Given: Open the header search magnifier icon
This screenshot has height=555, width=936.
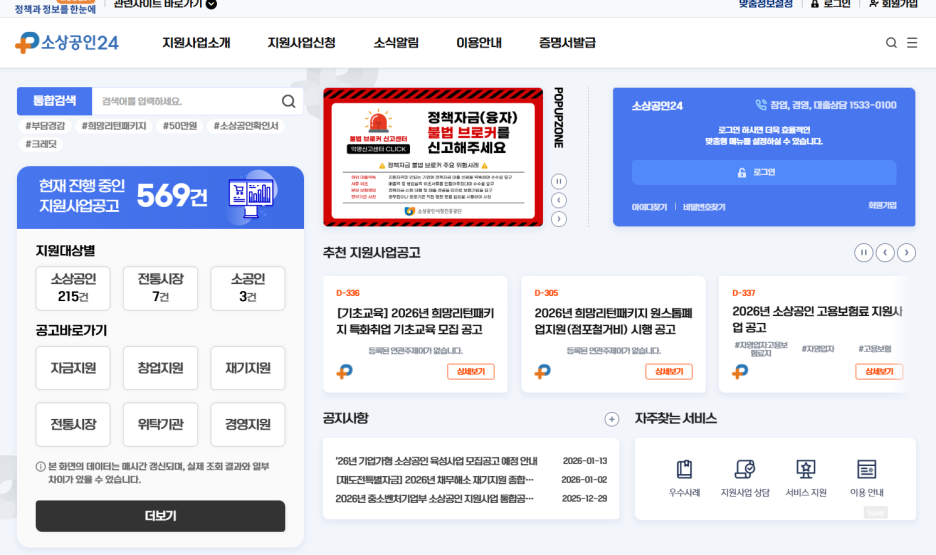Looking at the screenshot, I should tap(891, 43).
